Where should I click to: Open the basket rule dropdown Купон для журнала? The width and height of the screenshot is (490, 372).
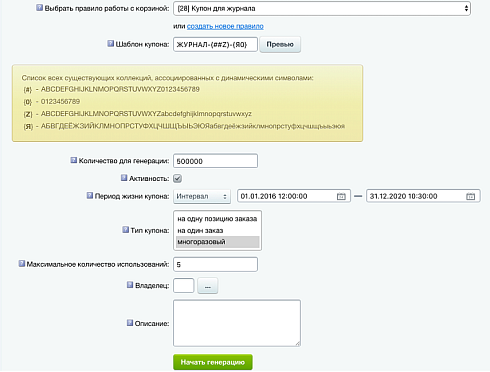coord(322,9)
